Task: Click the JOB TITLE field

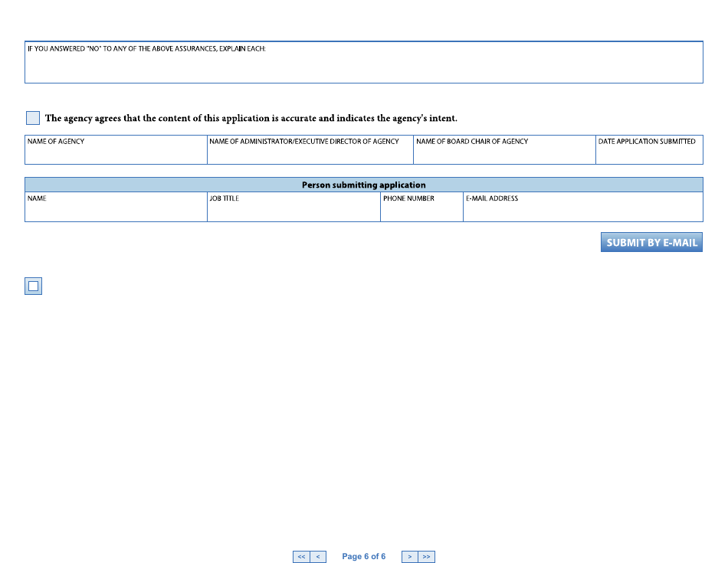Action: tap(293, 210)
